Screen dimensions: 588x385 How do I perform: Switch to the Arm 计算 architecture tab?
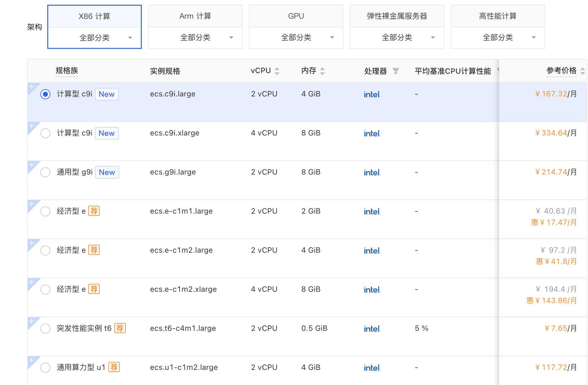click(195, 16)
